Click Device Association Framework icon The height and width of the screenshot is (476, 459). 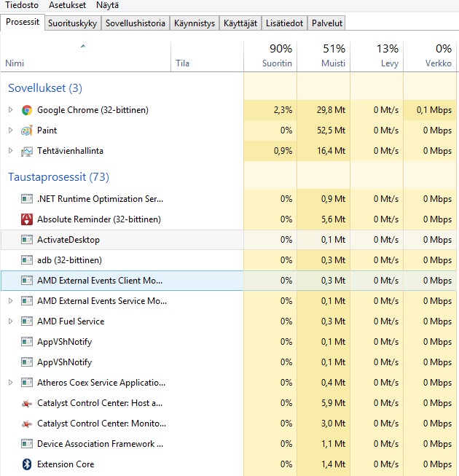[27, 444]
